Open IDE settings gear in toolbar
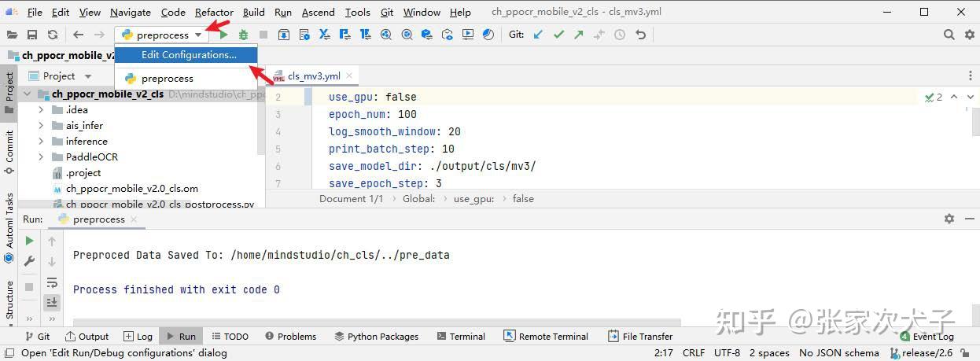The height and width of the screenshot is (361, 980). point(969,35)
